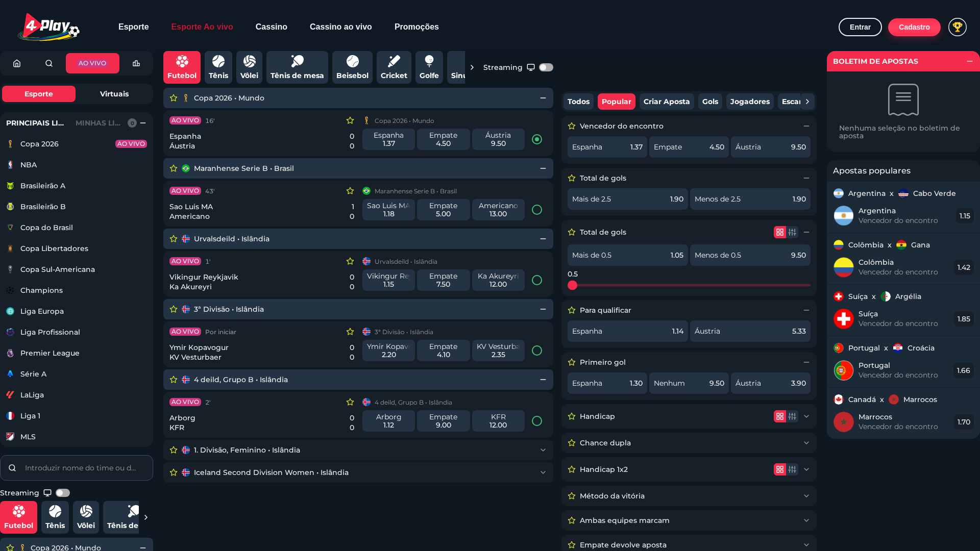980x551 pixels.
Task: Switch to the Todos markets tab
Action: click(x=578, y=102)
